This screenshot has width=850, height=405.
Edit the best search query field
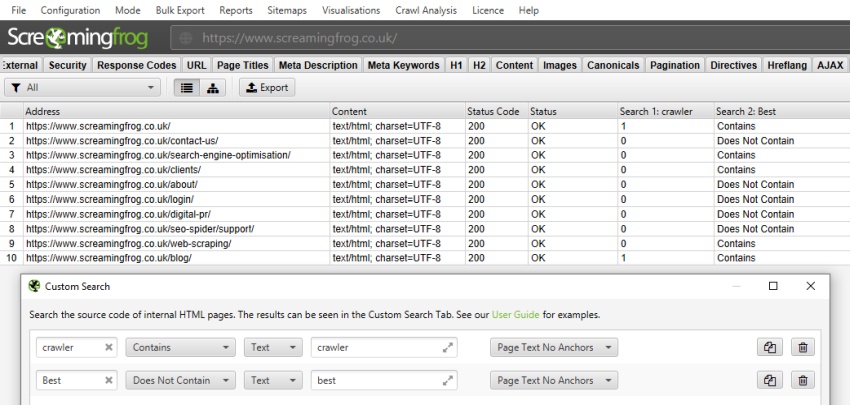pyautogui.click(x=384, y=381)
